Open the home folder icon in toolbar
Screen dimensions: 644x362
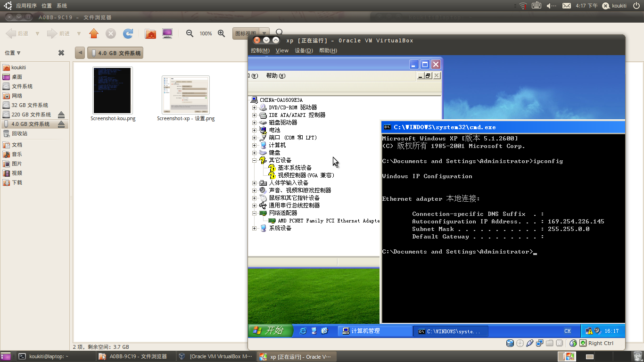tap(150, 33)
